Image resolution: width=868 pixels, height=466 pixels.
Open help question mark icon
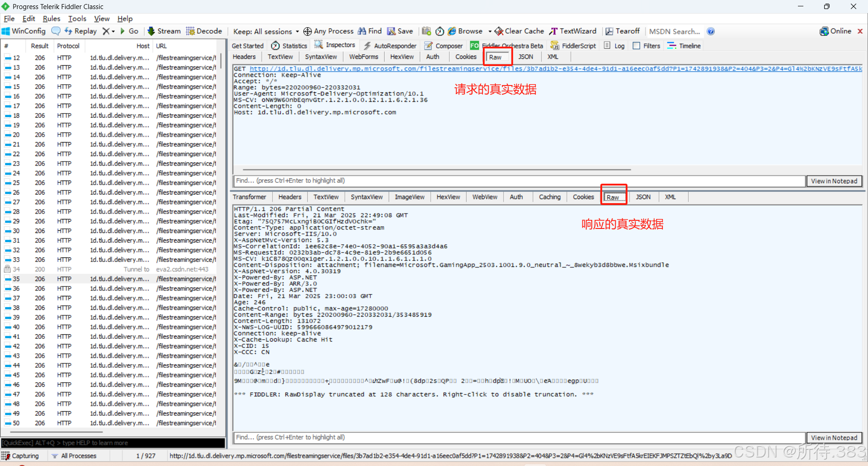pyautogui.click(x=711, y=31)
